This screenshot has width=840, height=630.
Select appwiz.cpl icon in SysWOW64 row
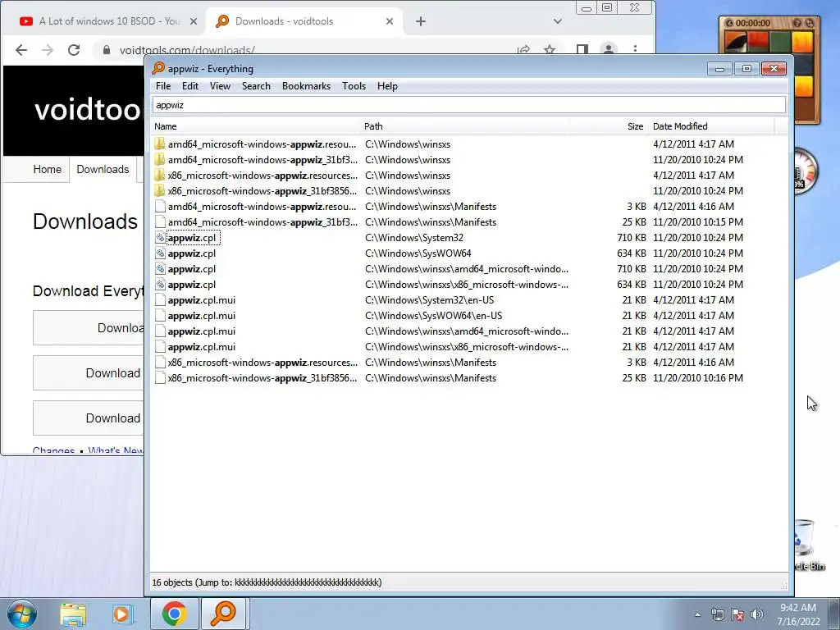(x=160, y=253)
